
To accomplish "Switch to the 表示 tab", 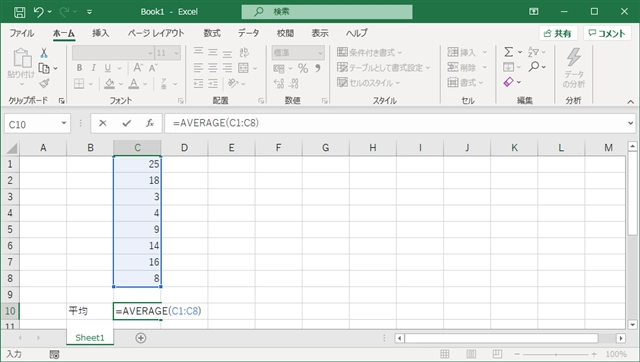I will [x=320, y=33].
